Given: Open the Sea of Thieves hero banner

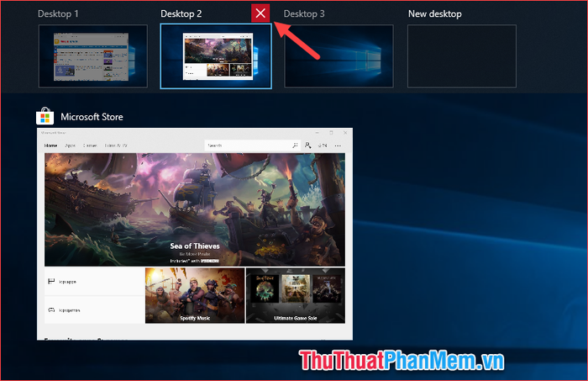Looking at the screenshot, I should [x=195, y=209].
